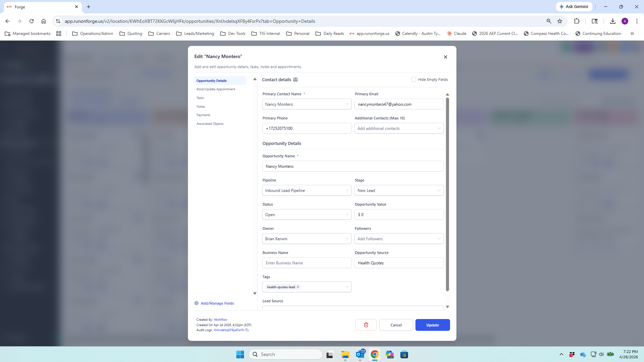Click the form's vertical scrollbar thumb
The width and height of the screenshot is (644, 362).
[x=447, y=195]
